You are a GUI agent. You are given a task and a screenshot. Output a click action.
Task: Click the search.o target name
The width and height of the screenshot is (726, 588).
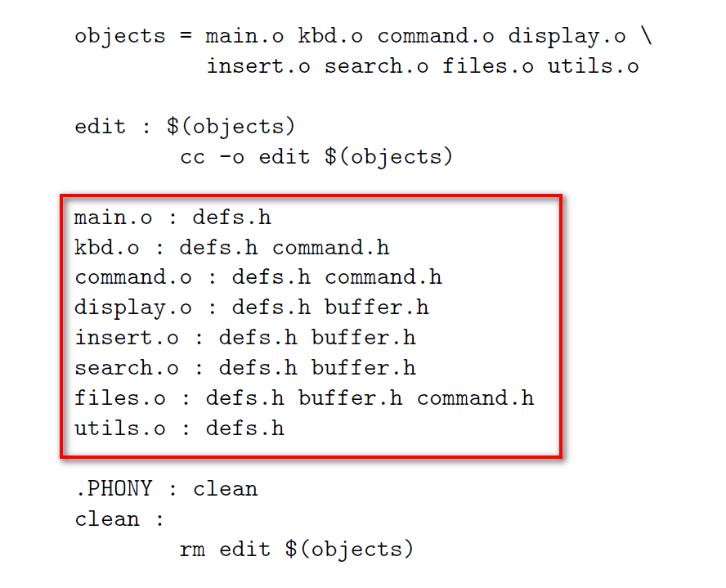pos(127,368)
